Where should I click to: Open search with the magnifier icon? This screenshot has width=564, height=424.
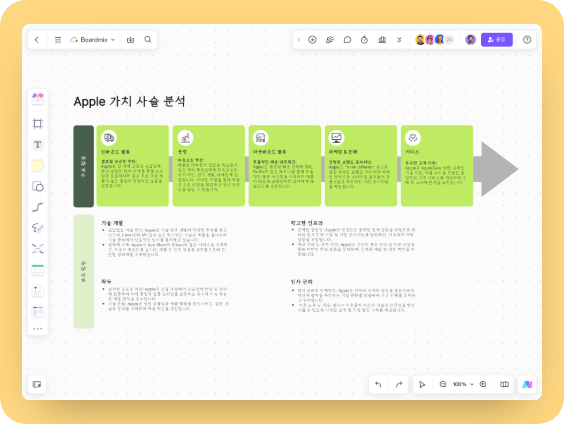148,40
